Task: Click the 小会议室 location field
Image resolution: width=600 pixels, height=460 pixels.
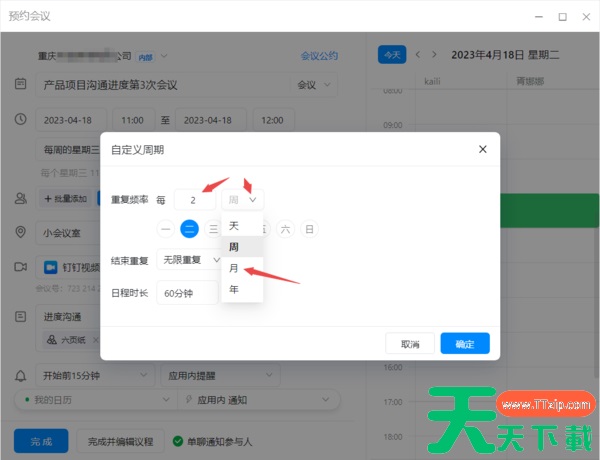Action: (68, 233)
